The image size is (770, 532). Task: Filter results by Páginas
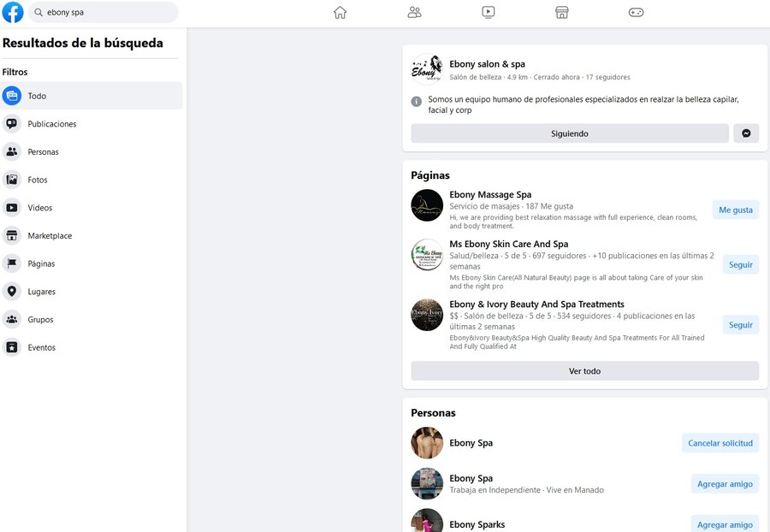click(x=92, y=263)
